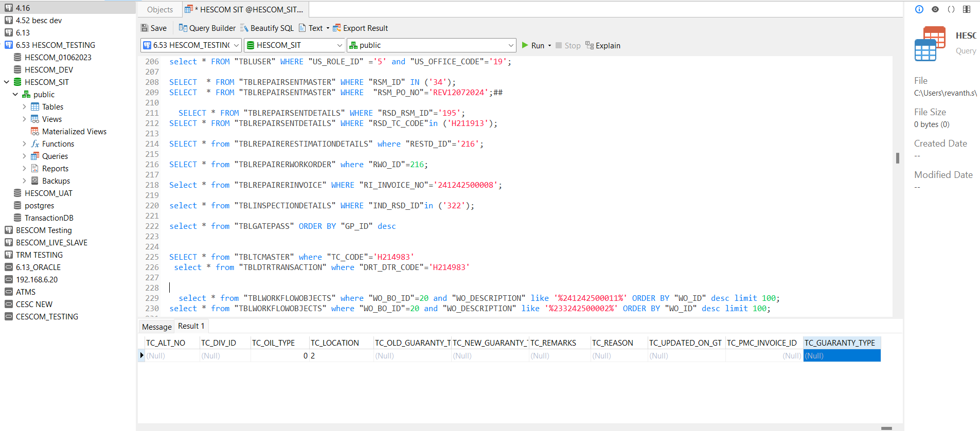The height and width of the screenshot is (431, 980).
Task: Select the 6.13_ORACLE connection icon
Action: [9, 267]
